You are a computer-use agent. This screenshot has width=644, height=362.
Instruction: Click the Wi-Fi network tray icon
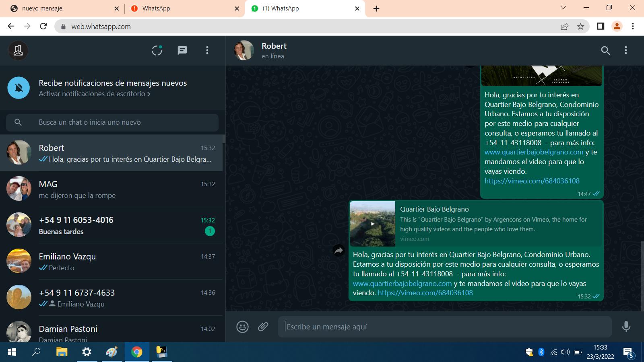click(x=553, y=352)
